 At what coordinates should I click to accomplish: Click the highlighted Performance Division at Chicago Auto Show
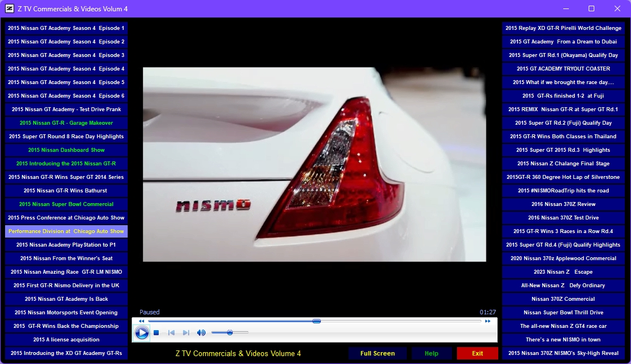tap(66, 231)
